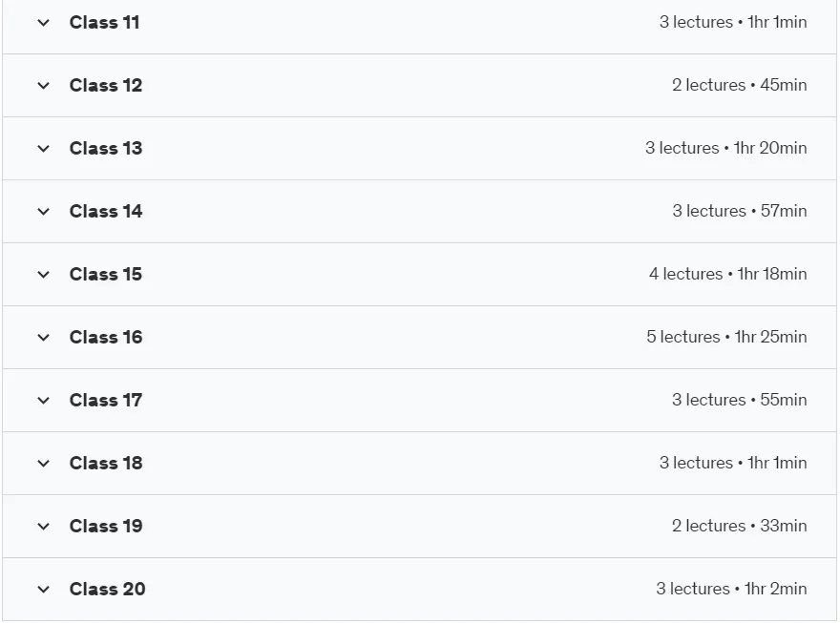Screen dimensions: 840x623
Task: Expand the Class 11 section chevron
Action: [x=43, y=23]
